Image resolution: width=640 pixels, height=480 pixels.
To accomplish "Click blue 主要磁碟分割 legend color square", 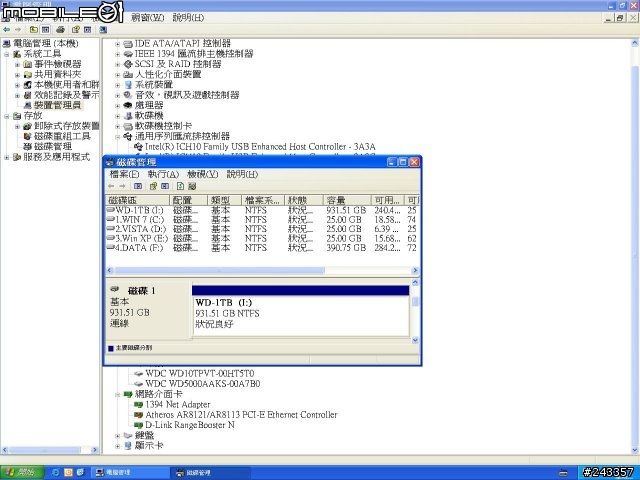I will (x=111, y=348).
